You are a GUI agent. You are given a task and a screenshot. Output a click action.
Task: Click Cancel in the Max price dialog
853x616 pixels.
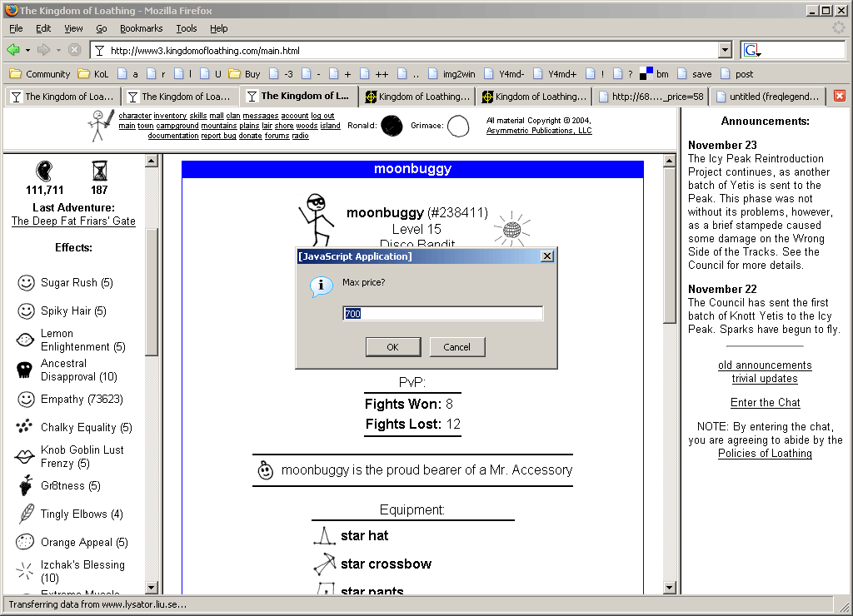pyautogui.click(x=457, y=347)
